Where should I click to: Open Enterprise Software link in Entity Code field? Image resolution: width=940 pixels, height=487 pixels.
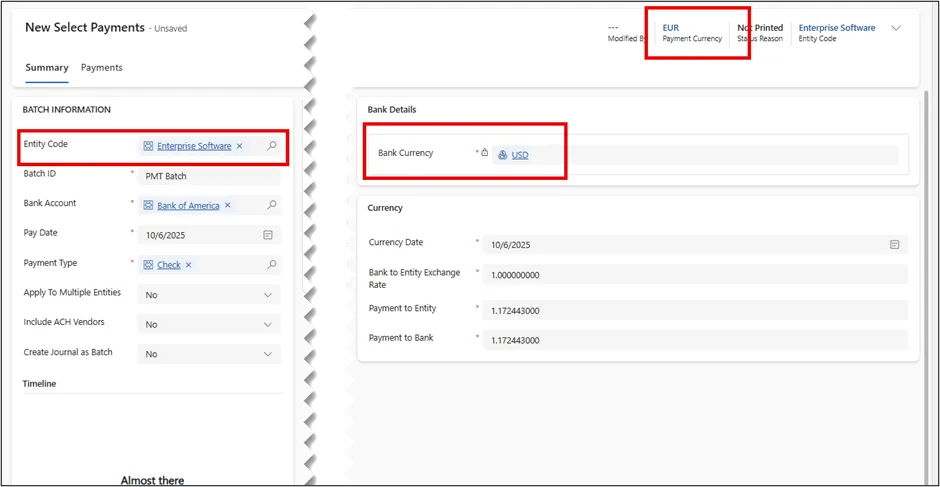[x=194, y=146]
